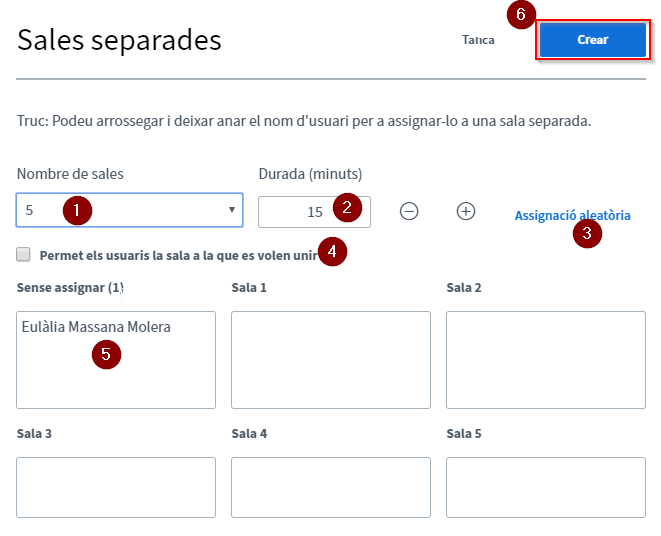Click the Assignació aleatòria link

[x=572, y=215]
